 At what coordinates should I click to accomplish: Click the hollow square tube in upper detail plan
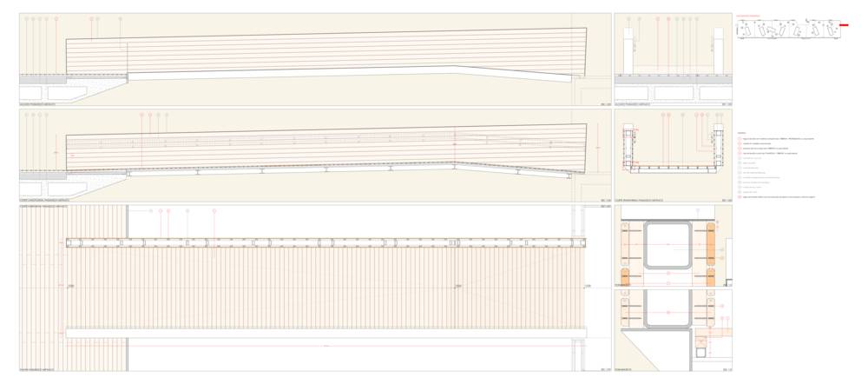[x=668, y=245]
